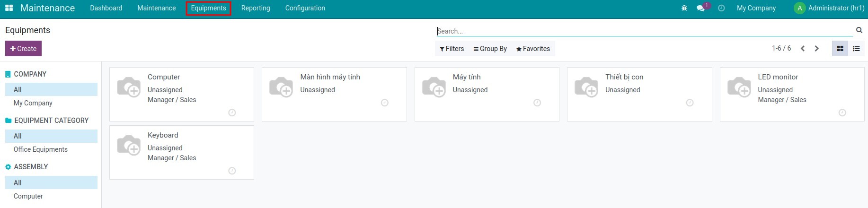Open the Reporting menu
Screen dimensions: 868x208
tap(256, 8)
